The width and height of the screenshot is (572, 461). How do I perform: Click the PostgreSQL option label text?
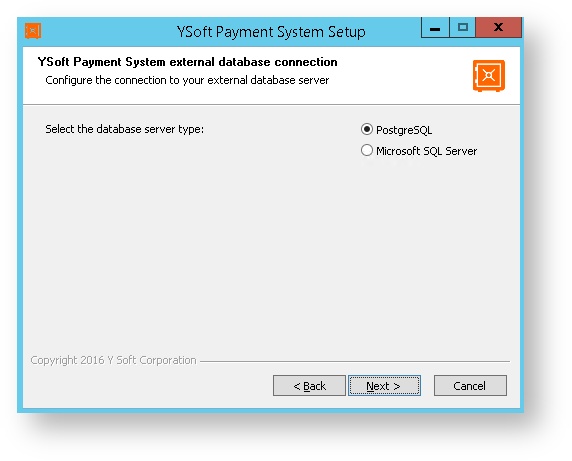(x=404, y=130)
